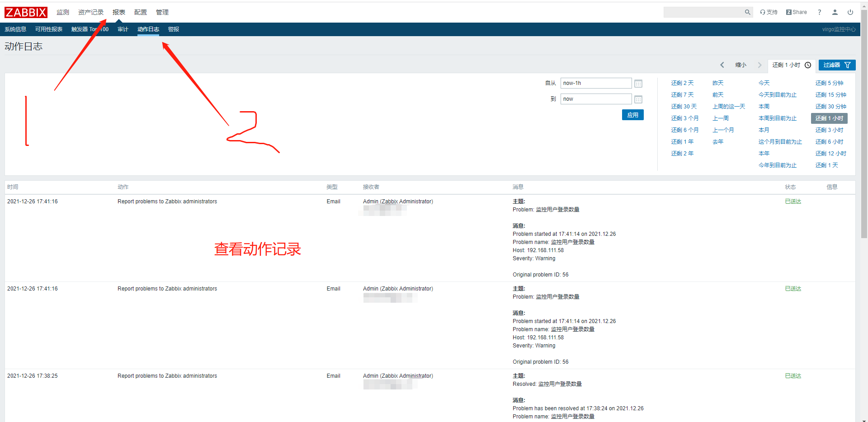Open the user profile icon

tap(835, 12)
